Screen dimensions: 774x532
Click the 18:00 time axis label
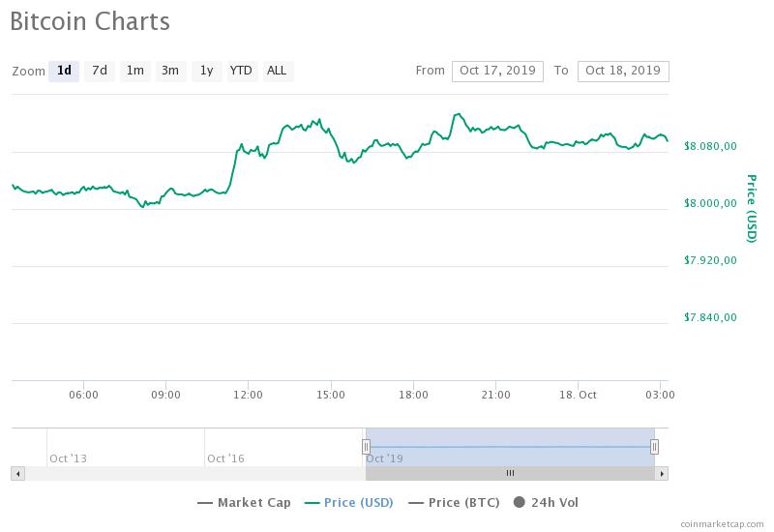414,395
